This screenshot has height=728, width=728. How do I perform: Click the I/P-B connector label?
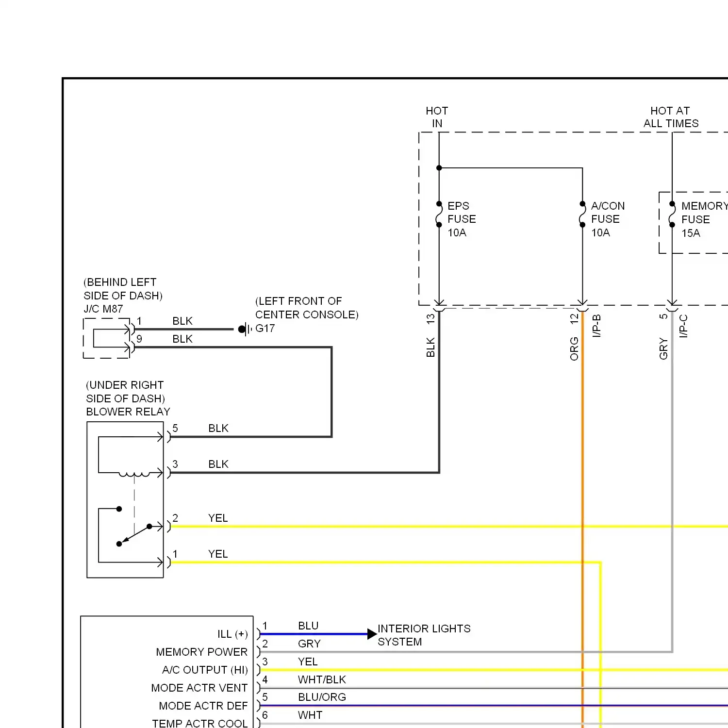click(x=596, y=326)
